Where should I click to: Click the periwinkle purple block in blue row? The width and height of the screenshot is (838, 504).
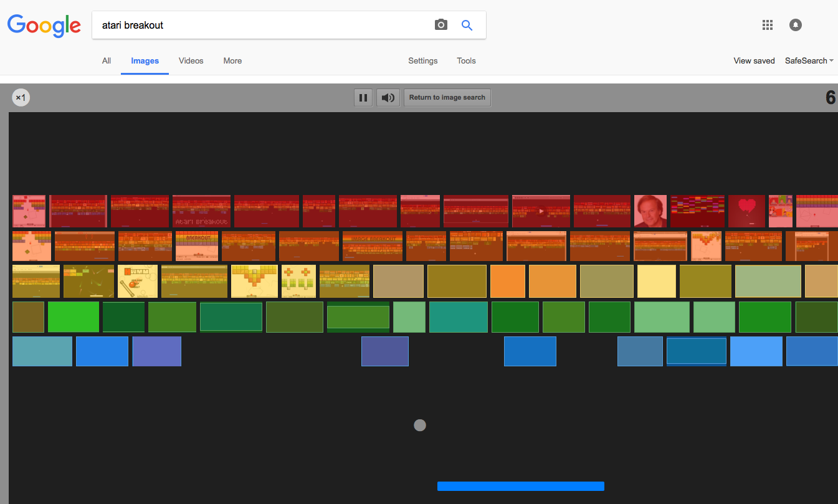click(157, 351)
